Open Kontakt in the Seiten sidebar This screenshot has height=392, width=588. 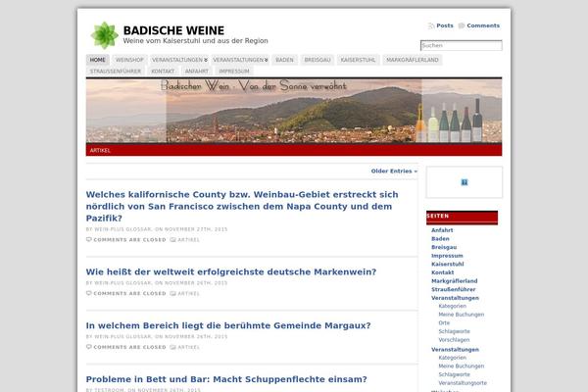click(443, 272)
